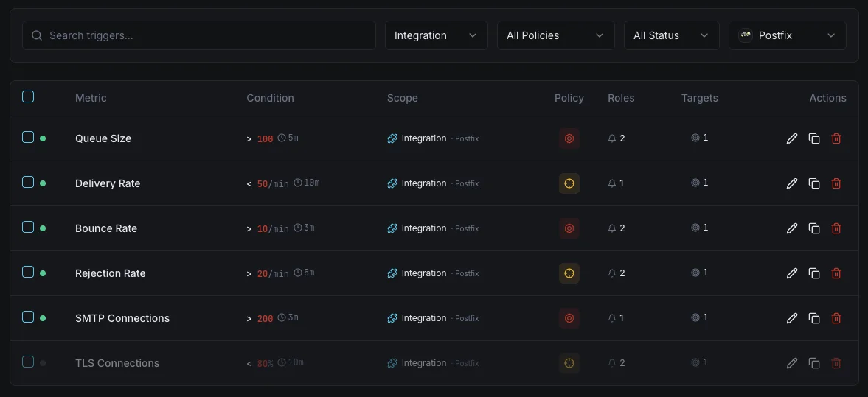Image resolution: width=868 pixels, height=397 pixels.
Task: Check the Bounce Rate row checkbox
Action: coord(28,227)
